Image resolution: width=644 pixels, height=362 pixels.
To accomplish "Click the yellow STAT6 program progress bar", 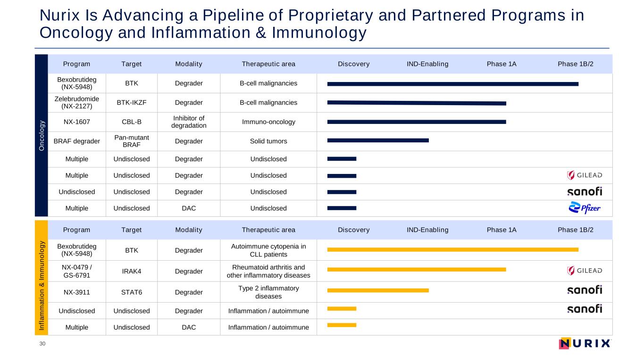I will point(377,290).
